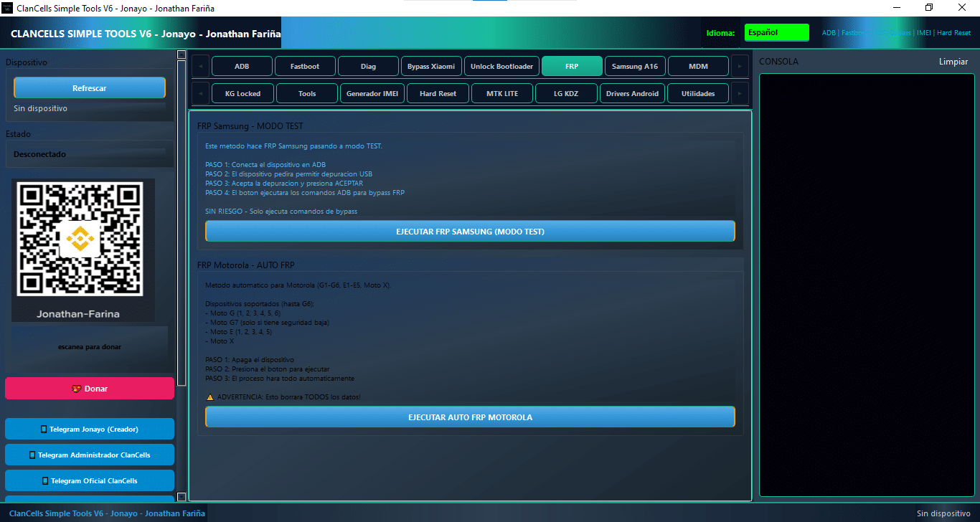The height and width of the screenshot is (522, 980).
Task: Click left arrow beside KG Locked tab
Action: coord(201,94)
